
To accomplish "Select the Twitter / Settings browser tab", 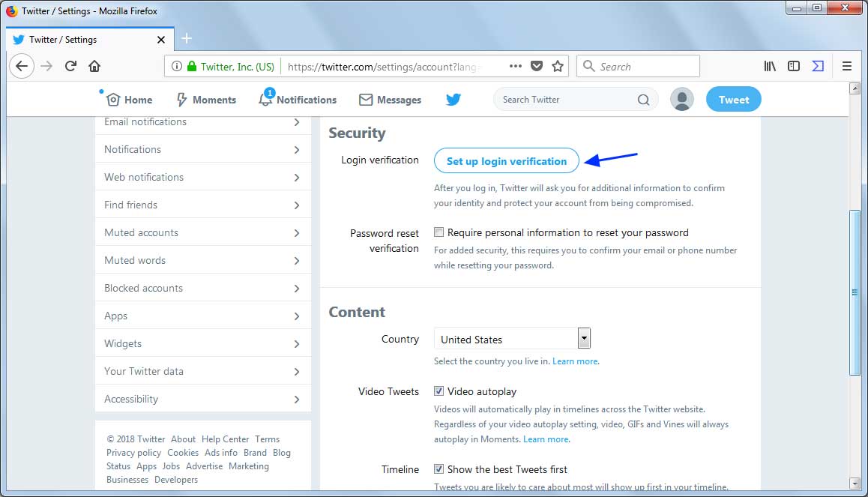I will tap(90, 39).
